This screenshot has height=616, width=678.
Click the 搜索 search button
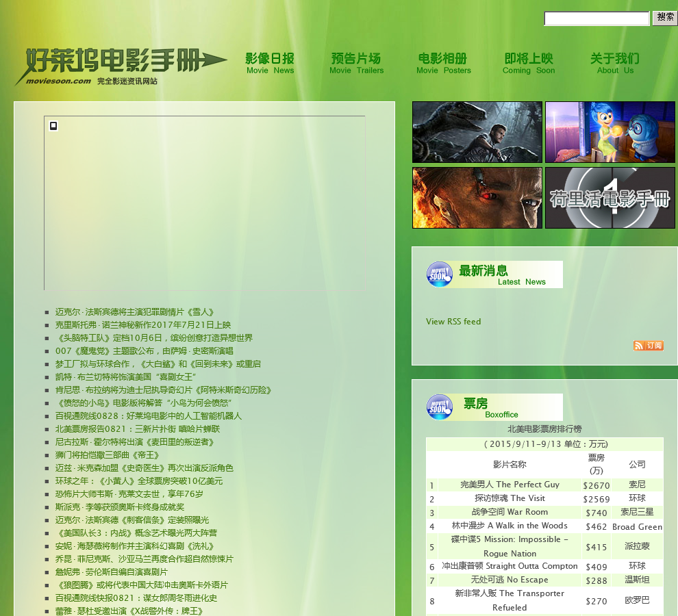[x=664, y=18]
